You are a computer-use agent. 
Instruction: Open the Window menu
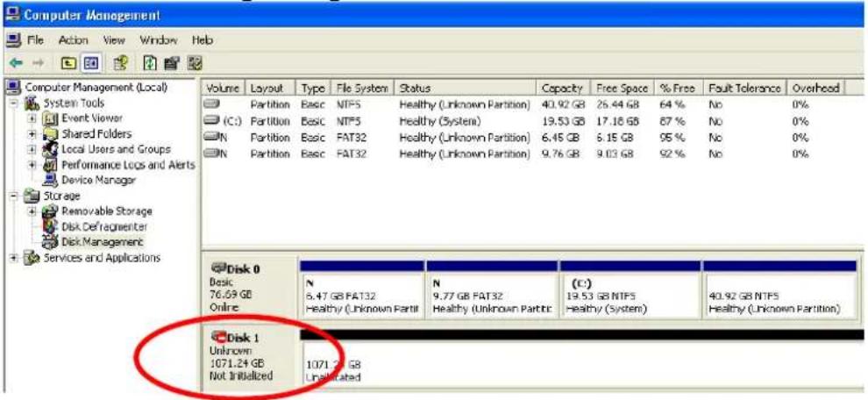coord(159,40)
